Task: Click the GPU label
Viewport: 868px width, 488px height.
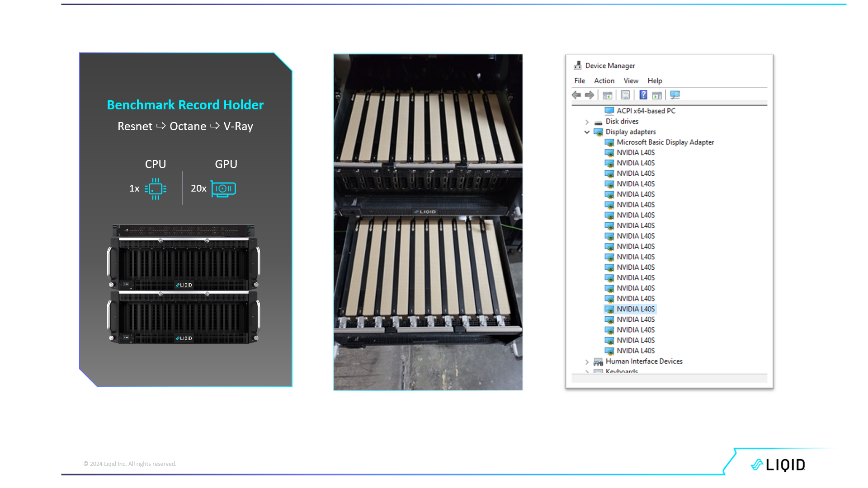Action: click(226, 164)
